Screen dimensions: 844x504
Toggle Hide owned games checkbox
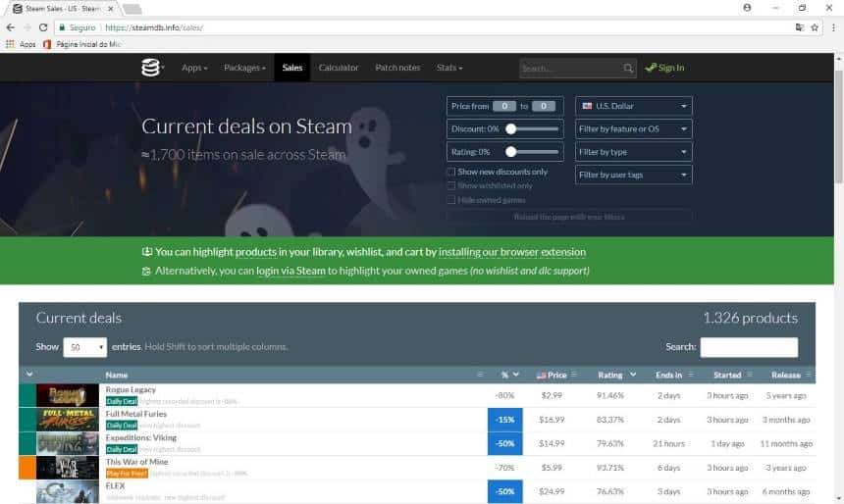pos(451,200)
